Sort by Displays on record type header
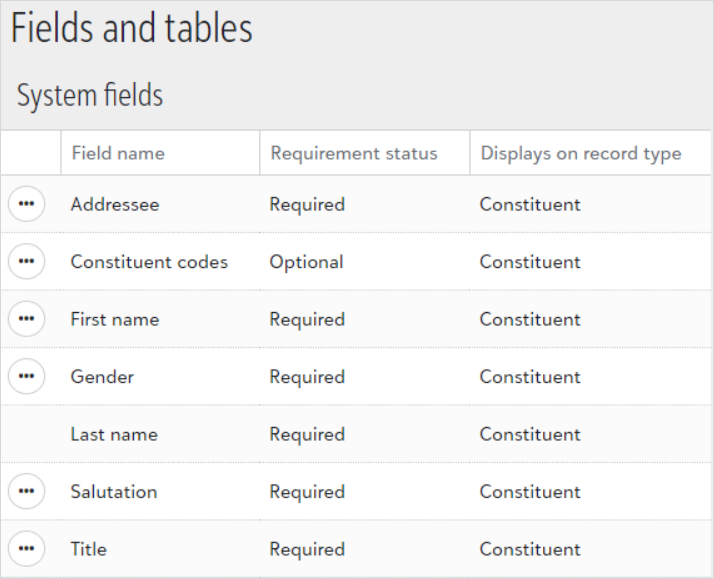 click(x=581, y=153)
